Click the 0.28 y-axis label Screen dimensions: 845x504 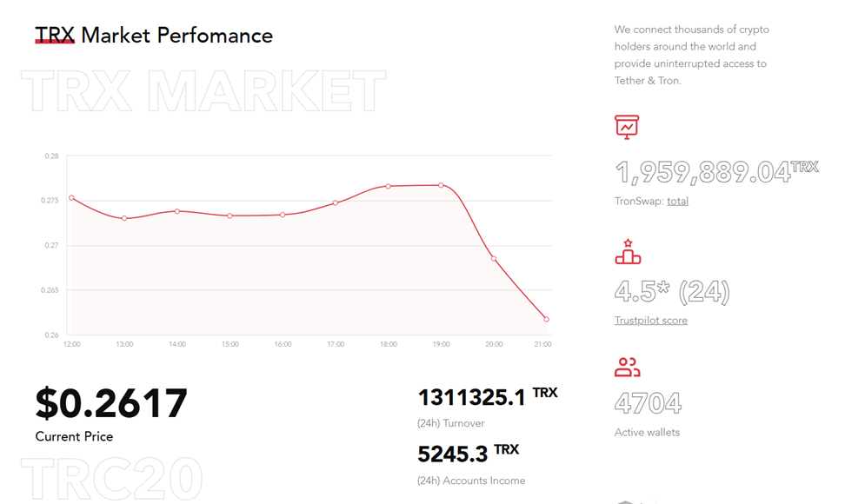[52, 156]
